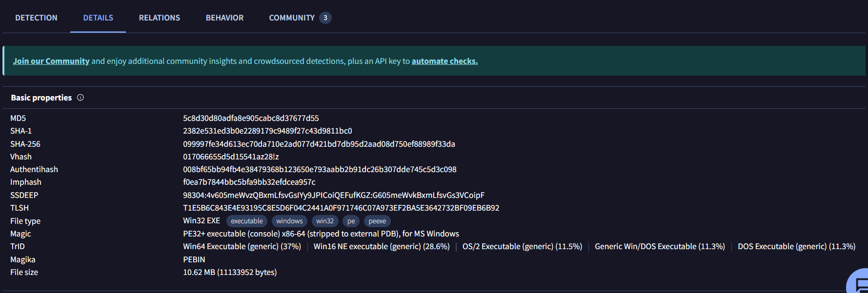Click the executable tag

click(247, 221)
